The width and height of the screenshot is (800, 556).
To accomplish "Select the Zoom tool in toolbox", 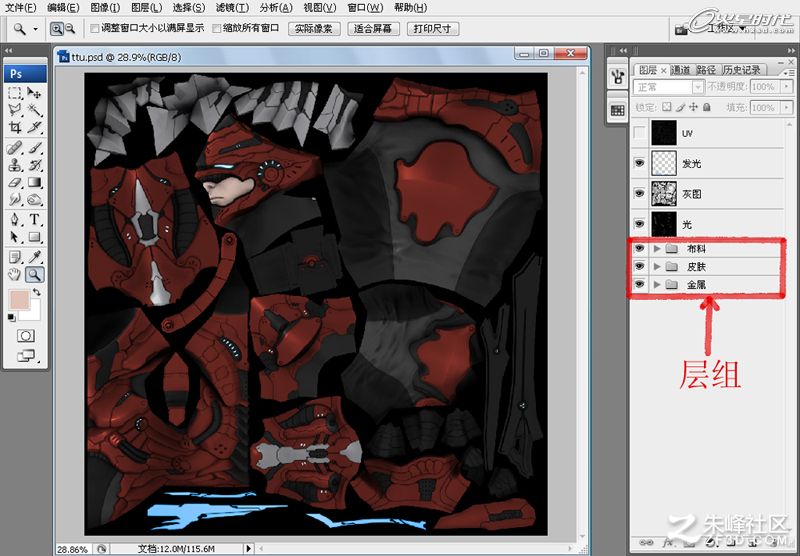I will coord(34,275).
